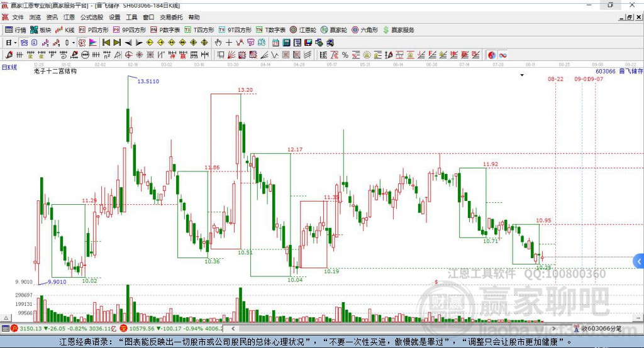Restore the inner child window

tap(630, 17)
